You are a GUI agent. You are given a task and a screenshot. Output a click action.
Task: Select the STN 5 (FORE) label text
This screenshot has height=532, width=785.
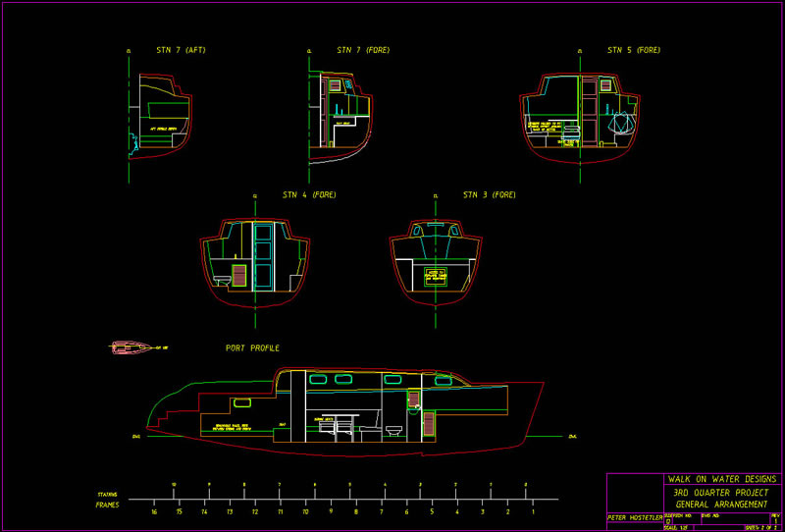[x=633, y=50]
